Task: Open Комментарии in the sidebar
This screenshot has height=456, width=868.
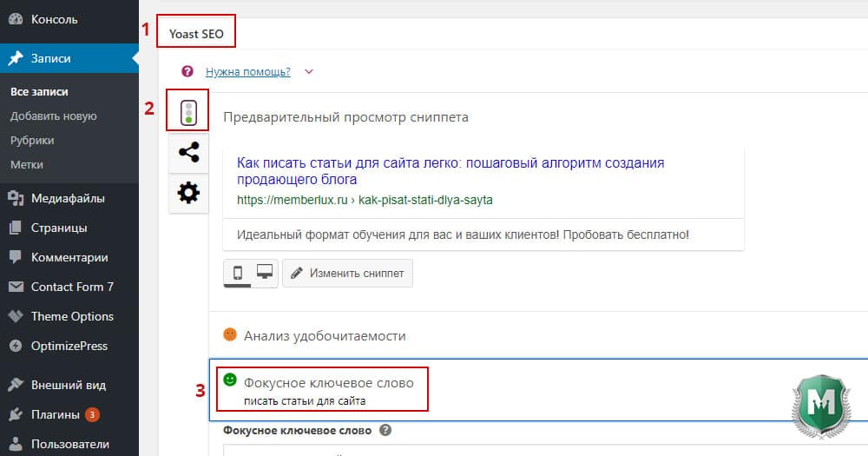Action: (x=69, y=257)
